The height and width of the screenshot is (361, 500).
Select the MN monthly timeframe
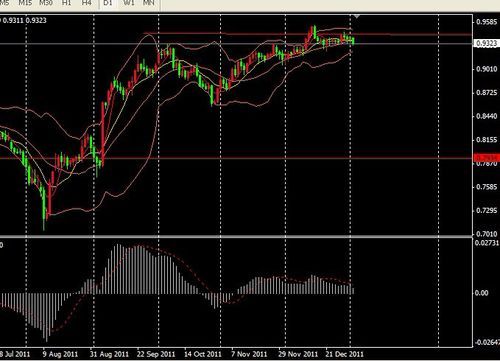tap(149, 3)
